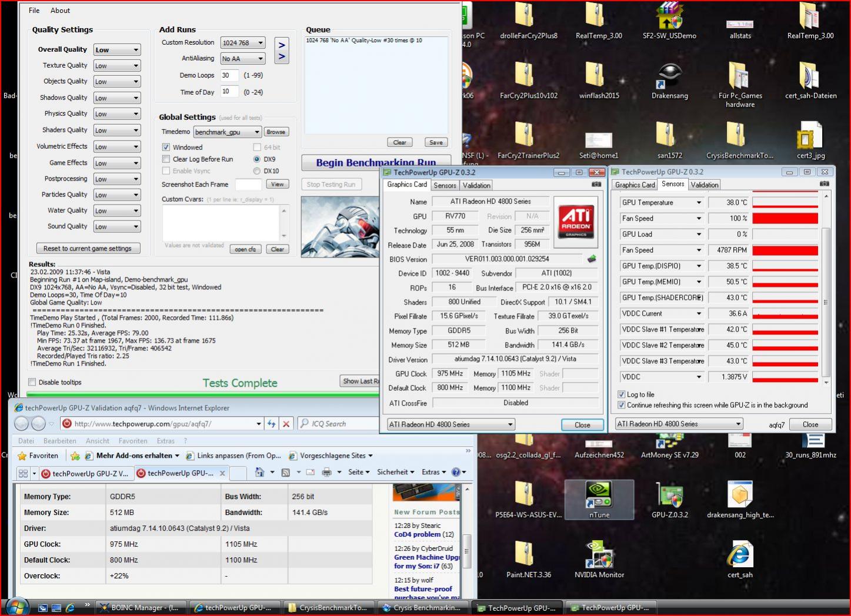Open the CrysisBenchmarkTo... folder icon

point(740,140)
